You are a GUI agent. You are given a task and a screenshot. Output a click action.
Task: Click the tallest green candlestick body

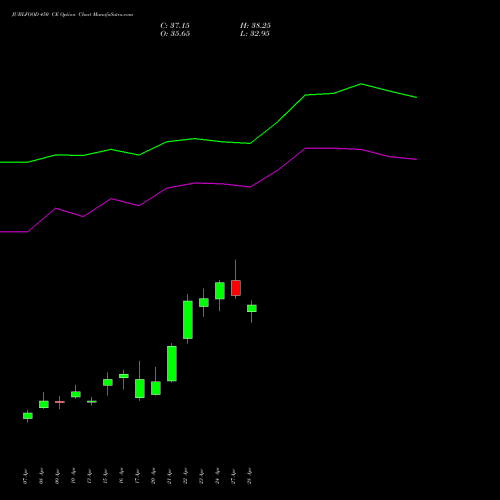pyautogui.click(x=188, y=320)
